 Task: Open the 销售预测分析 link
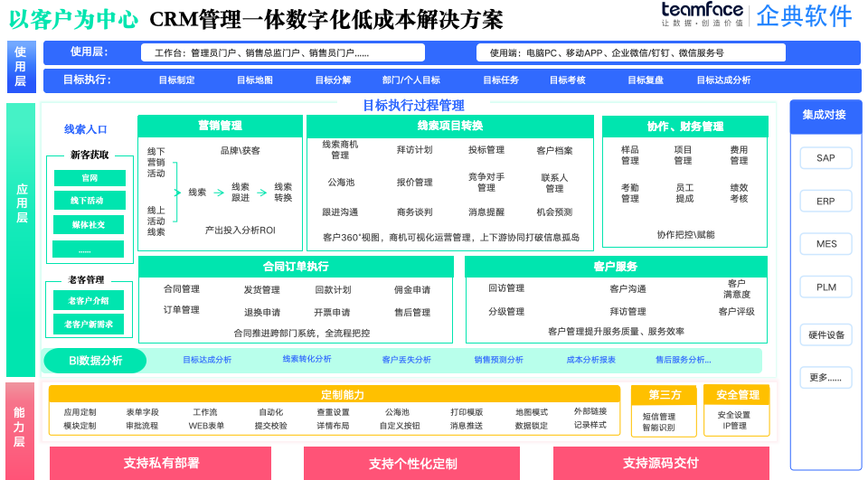[x=499, y=360]
